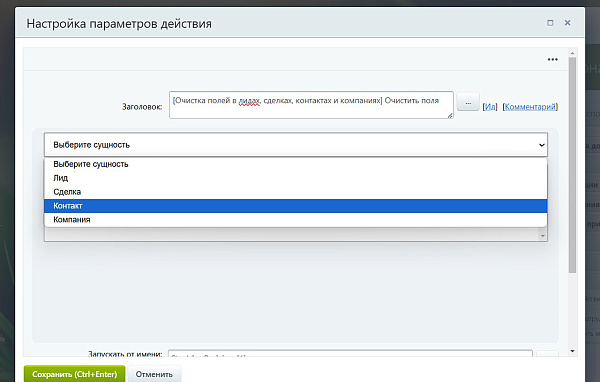
Task: Collapse the 'Выберите сущность' dropdown
Action: click(296, 145)
